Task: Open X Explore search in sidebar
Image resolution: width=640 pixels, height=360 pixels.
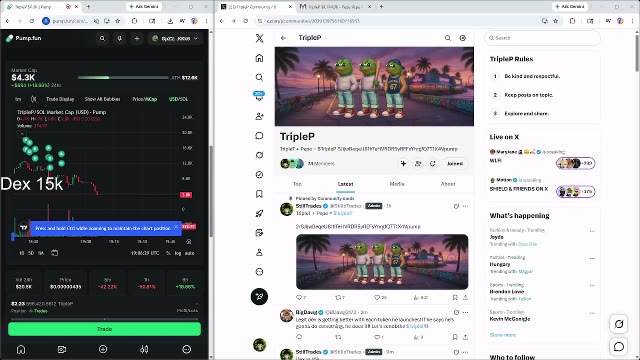Action: point(259,77)
